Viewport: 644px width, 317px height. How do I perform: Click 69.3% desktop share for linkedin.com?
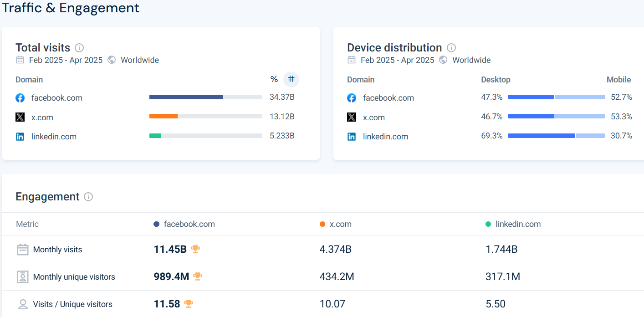click(492, 136)
